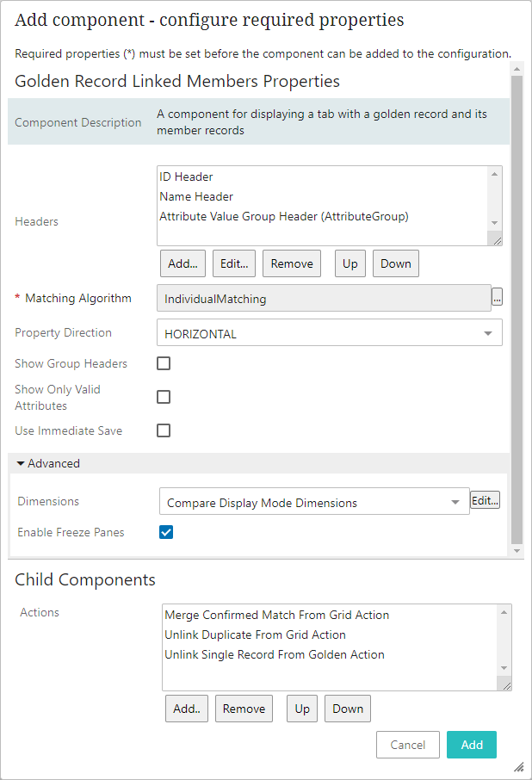Click the Headers list resize grip
The image size is (532, 780).
495,241
